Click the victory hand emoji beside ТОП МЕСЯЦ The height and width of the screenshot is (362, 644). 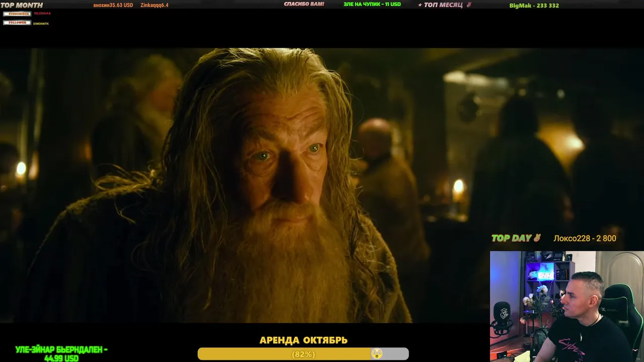tap(468, 5)
